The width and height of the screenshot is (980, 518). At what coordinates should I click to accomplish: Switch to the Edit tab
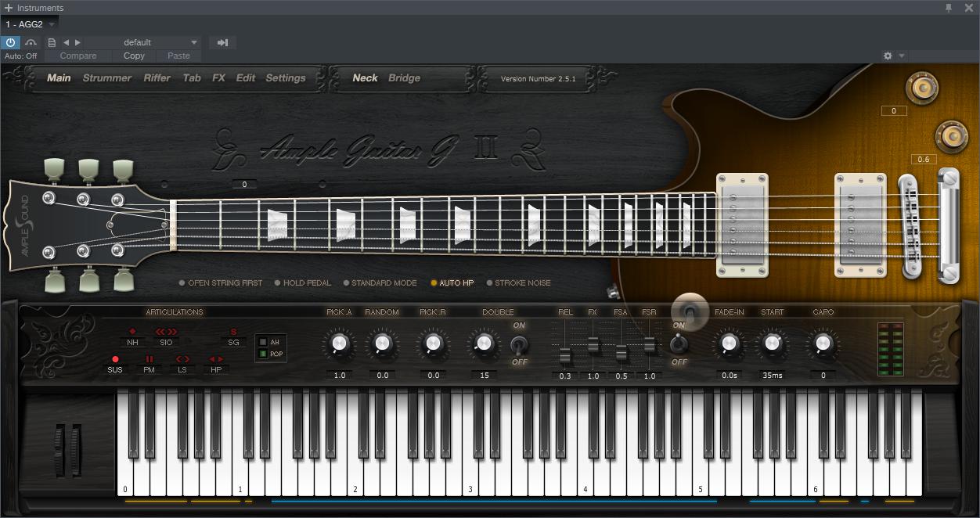(246, 78)
